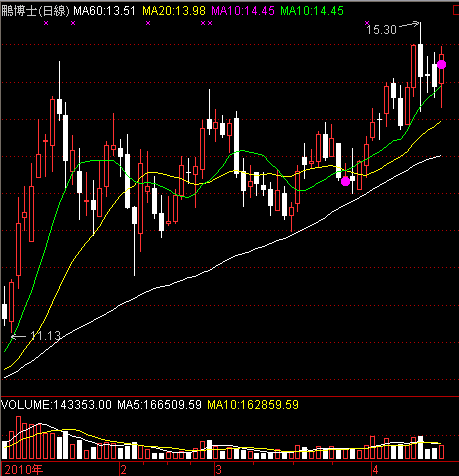The image size is (459, 476).
Task: Click the magenta x marker beside 15.30 label
Action: [367, 23]
